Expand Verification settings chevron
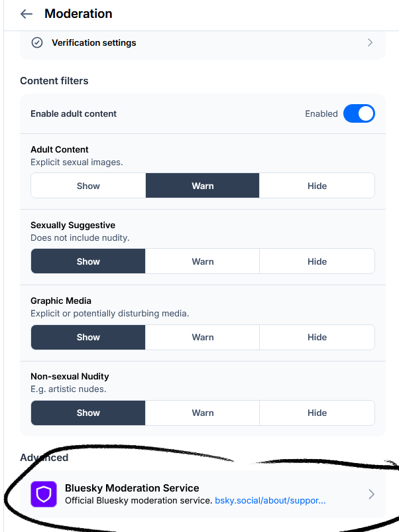This screenshot has height=532, width=399. pos(370,42)
